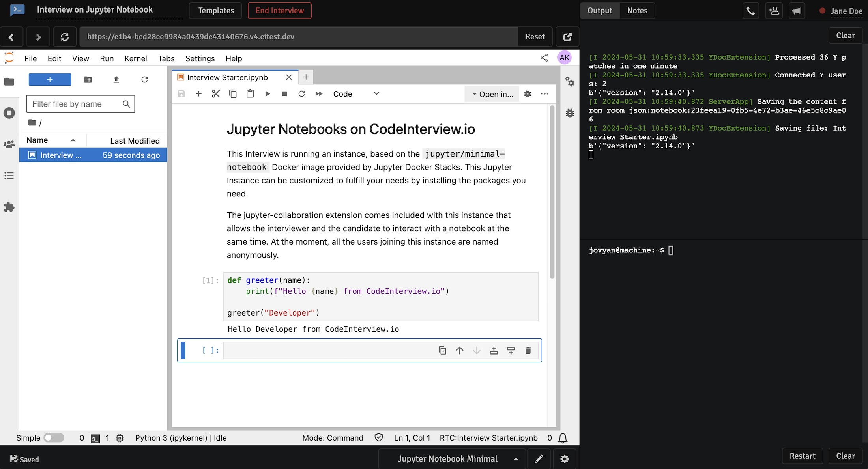Click the notebook vertical scrollbar

click(x=552, y=192)
